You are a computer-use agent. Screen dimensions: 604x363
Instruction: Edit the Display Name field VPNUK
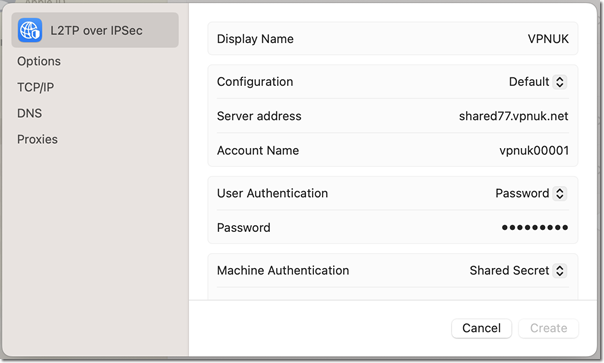[548, 39]
